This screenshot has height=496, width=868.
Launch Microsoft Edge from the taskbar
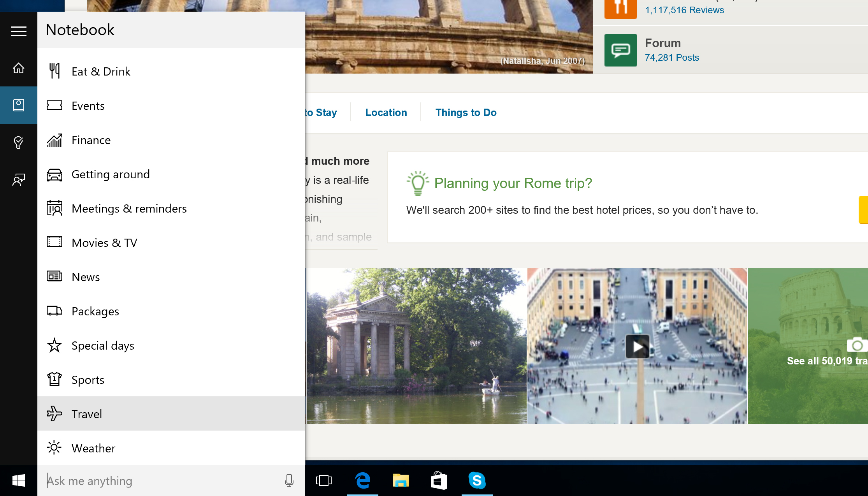tap(362, 480)
